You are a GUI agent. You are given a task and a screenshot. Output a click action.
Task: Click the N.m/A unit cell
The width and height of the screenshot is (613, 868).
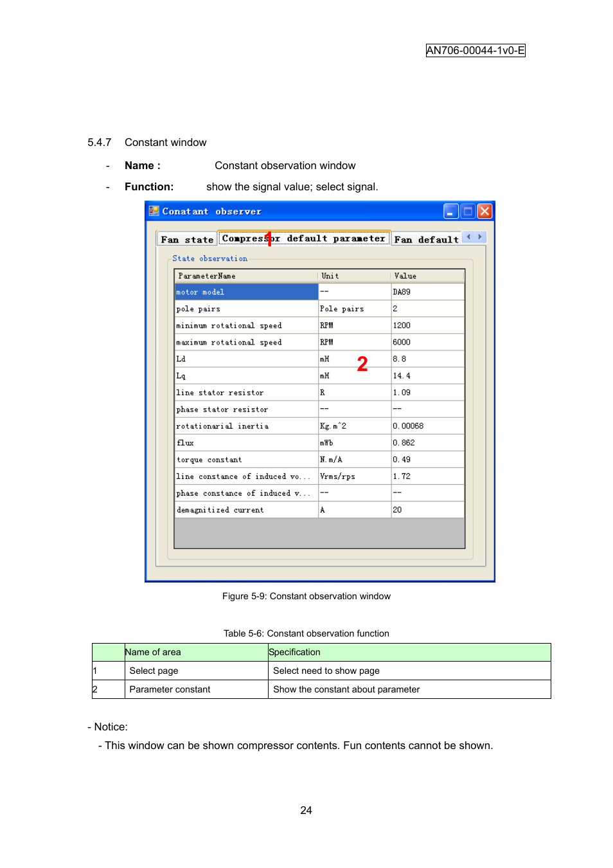pos(355,459)
